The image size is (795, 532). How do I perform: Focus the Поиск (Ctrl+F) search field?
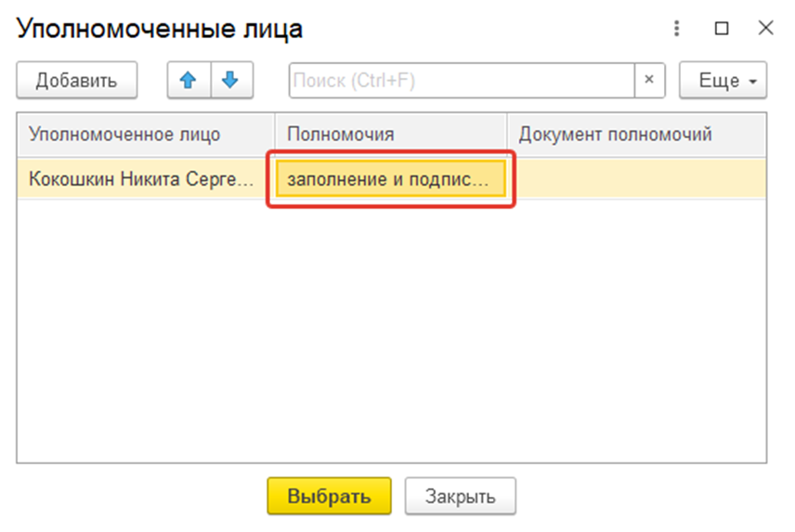point(462,80)
